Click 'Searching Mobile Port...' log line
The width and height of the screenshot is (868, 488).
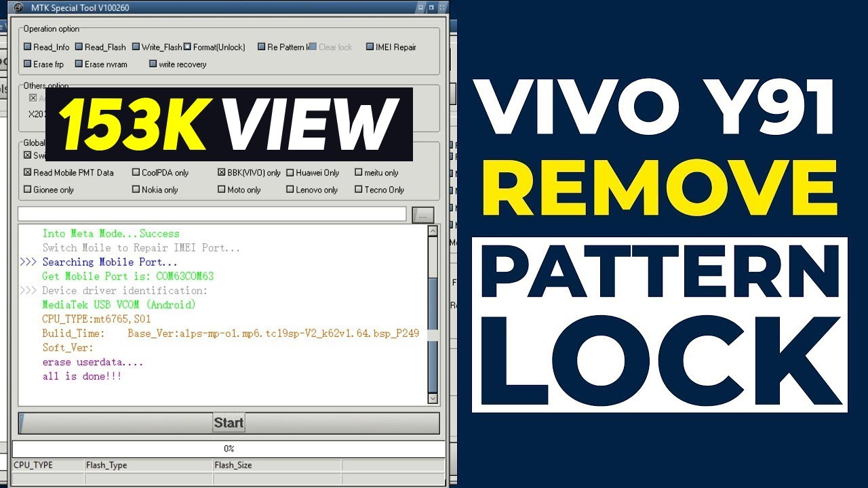pos(110,262)
